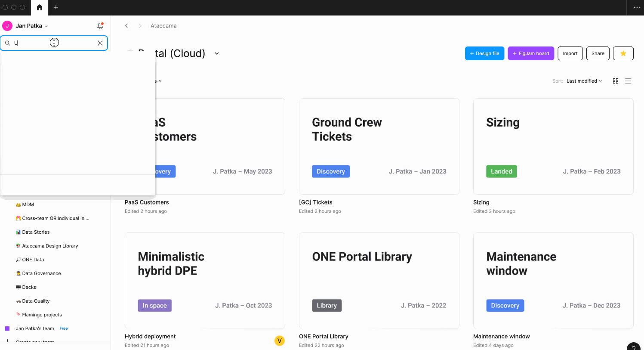This screenshot has width=644, height=350.
Task: Open the Jan Patka account dropdown
Action: pyautogui.click(x=31, y=26)
